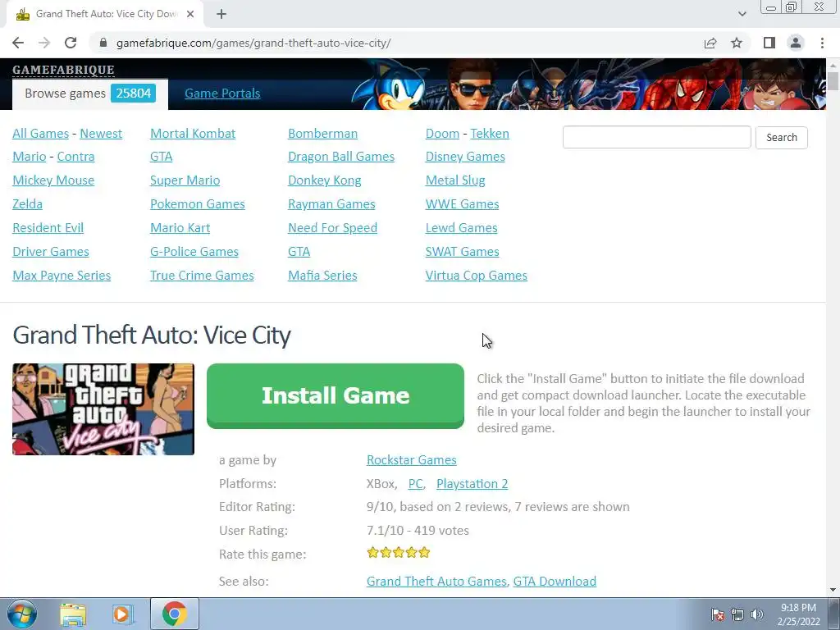Open the Game Portals tab

click(x=222, y=94)
